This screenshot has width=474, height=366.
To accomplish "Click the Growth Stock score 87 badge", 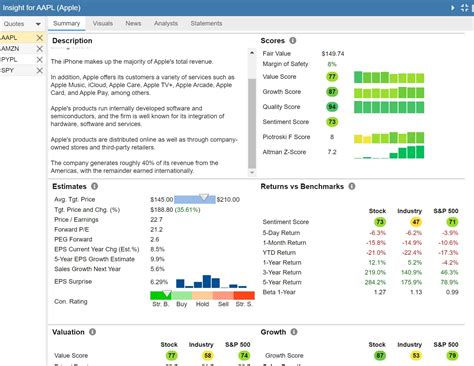I will 380,356.
